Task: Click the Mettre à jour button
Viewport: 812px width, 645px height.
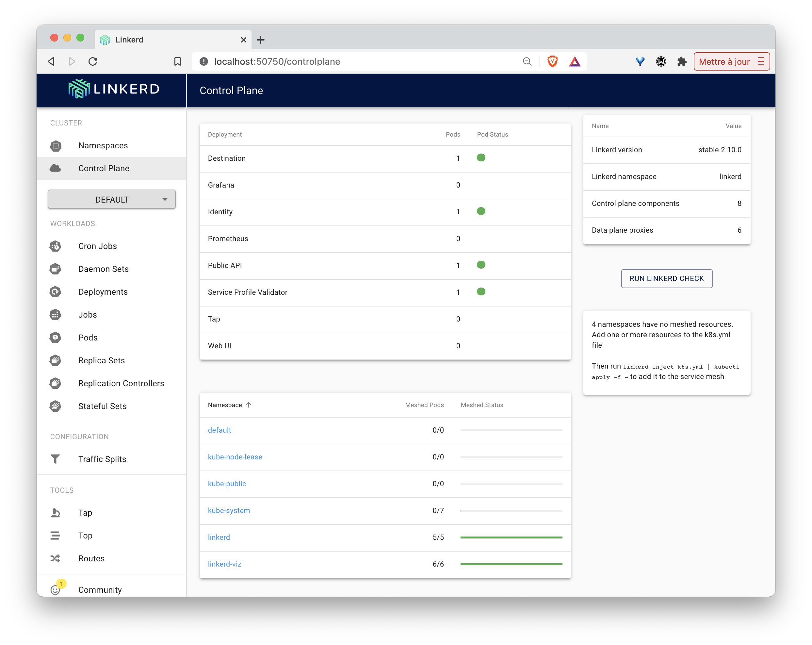Action: coord(731,61)
